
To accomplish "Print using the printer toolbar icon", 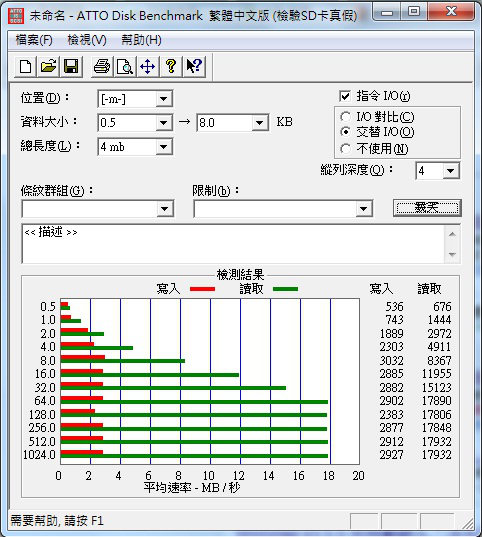I will coord(102,66).
